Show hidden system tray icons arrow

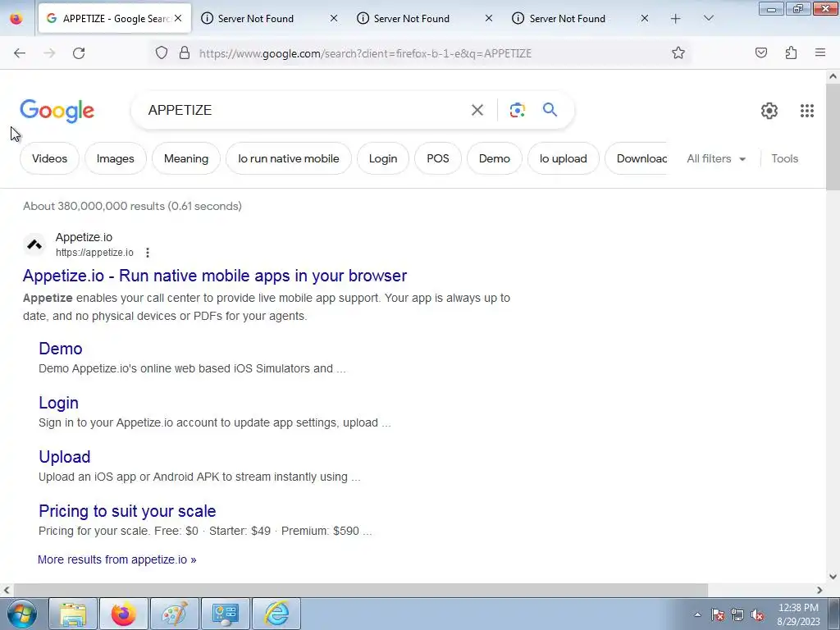pyautogui.click(x=697, y=614)
